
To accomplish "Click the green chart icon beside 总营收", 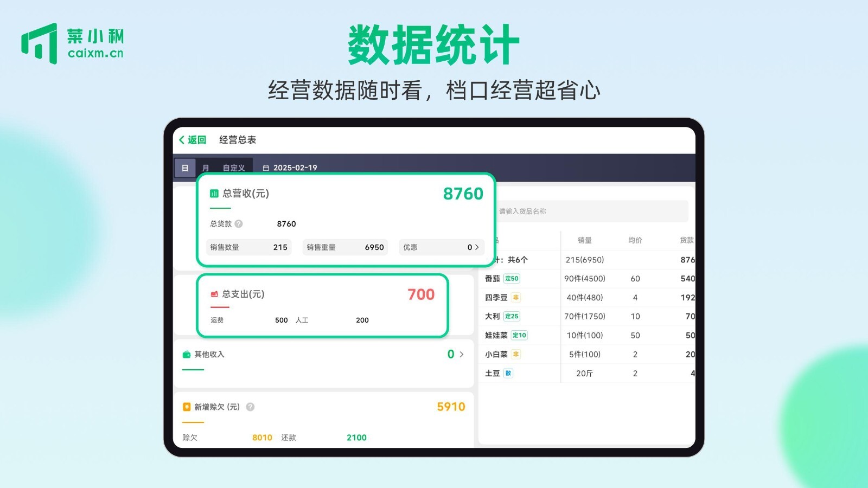I will (x=214, y=194).
